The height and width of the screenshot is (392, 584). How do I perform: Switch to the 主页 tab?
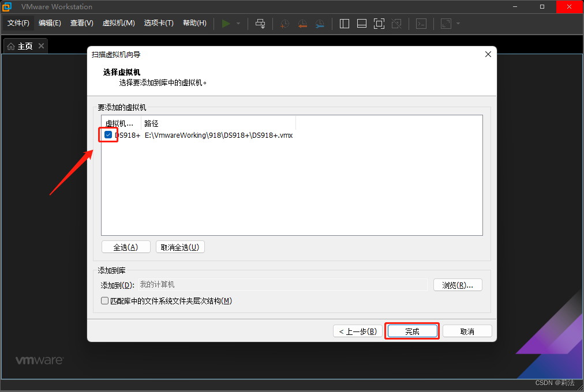coord(25,46)
